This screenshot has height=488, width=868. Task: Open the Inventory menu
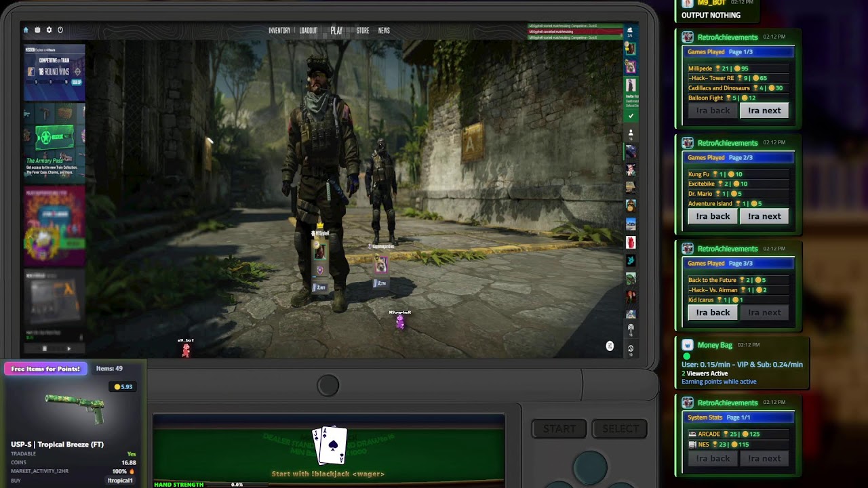[279, 30]
